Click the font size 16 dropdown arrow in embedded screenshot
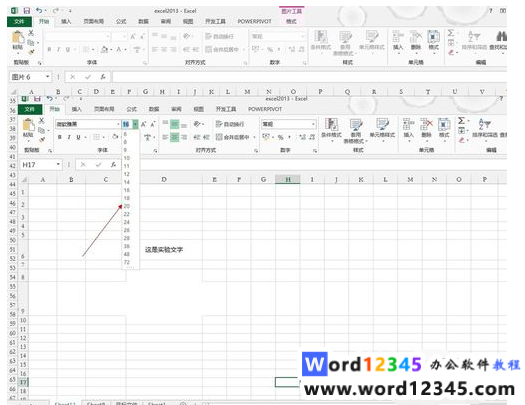The image size is (525, 405). pos(135,124)
